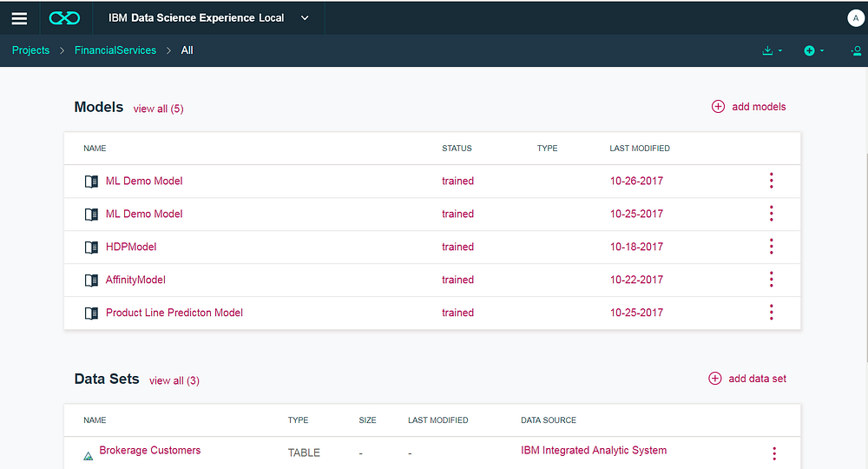Viewport: 868px width, 469px height.
Task: Click add models button
Action: click(748, 106)
